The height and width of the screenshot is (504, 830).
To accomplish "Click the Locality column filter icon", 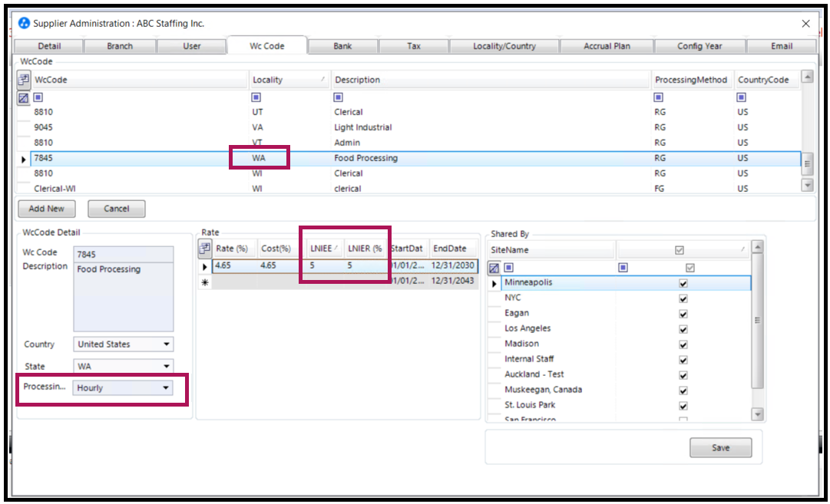I will click(256, 97).
